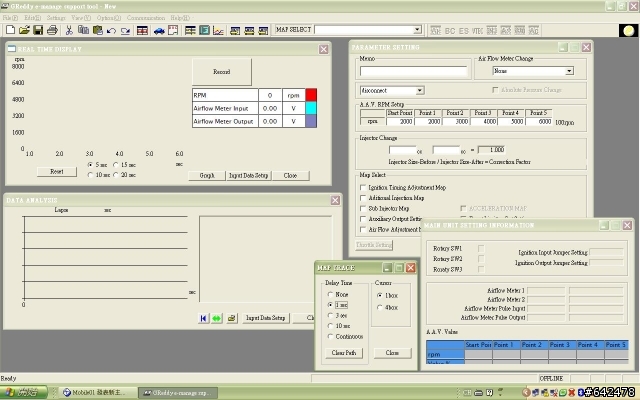Click the ES toolbar icon

tap(464, 31)
